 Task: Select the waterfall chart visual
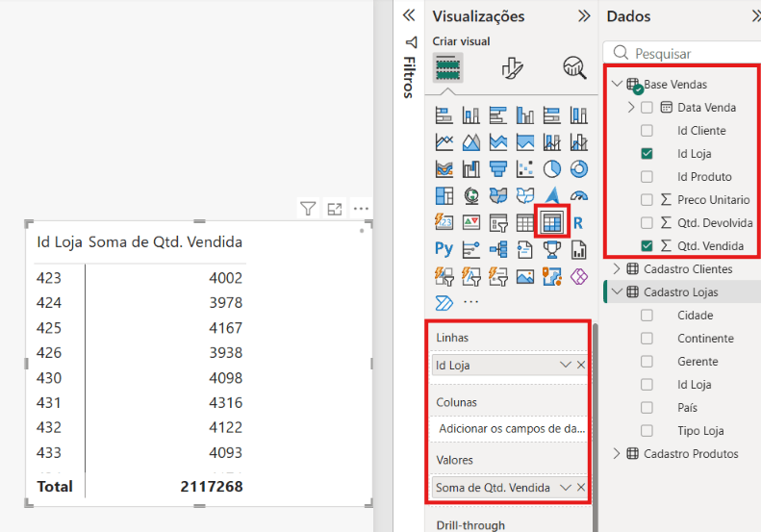pyautogui.click(x=470, y=169)
